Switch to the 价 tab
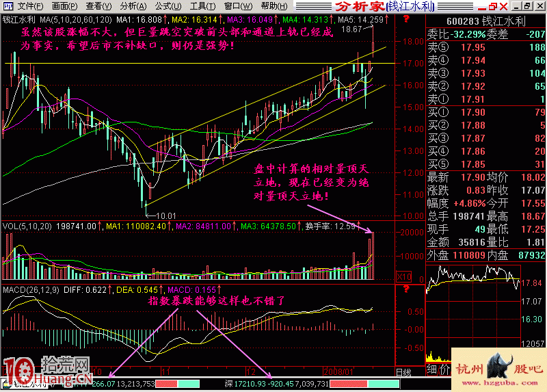 [444, 369]
